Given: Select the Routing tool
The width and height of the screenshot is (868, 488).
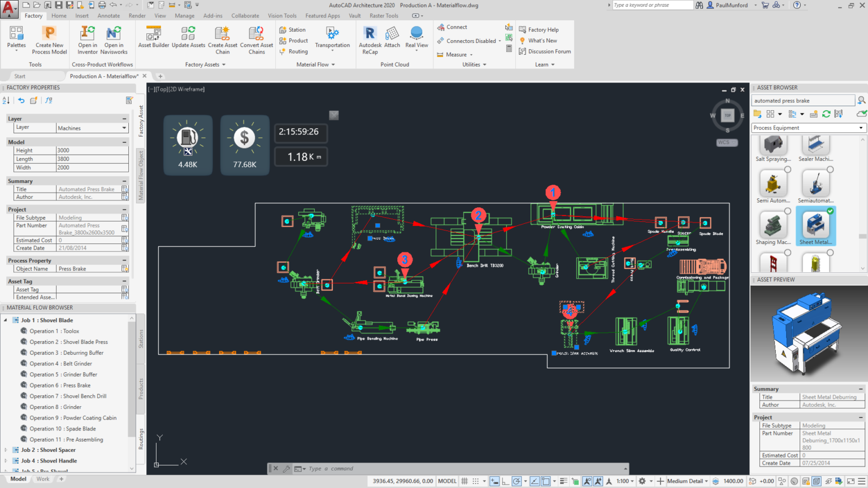Looking at the screenshot, I should click(x=294, y=51).
